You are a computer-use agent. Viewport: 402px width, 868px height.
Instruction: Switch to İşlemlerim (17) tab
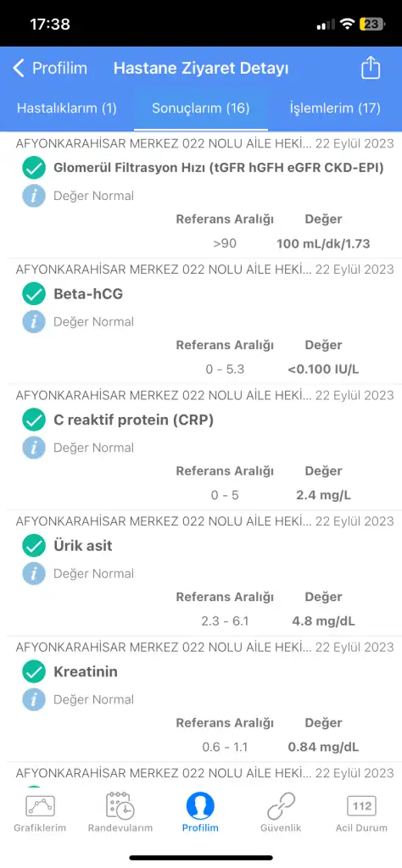coord(335,108)
